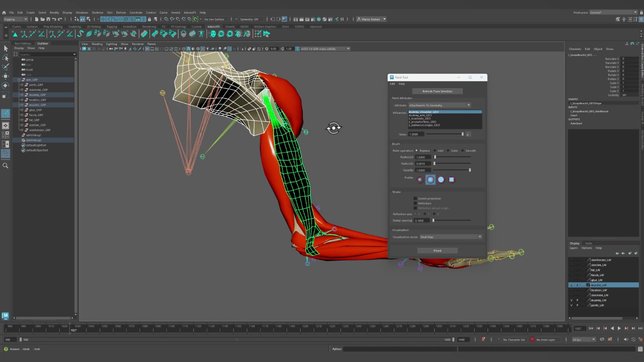Viewport: 644px width, 362px height.
Task: Click the lock selection padlock icon
Action: point(149,19)
